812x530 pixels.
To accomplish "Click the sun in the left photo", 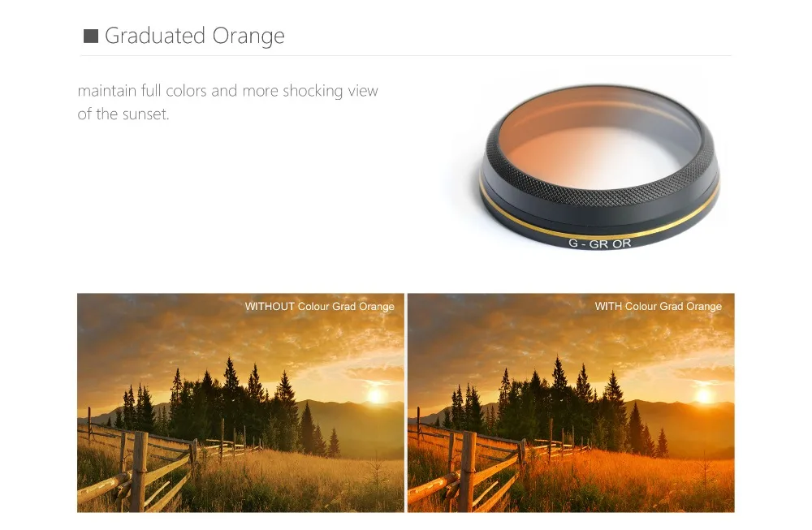I will click(376, 396).
